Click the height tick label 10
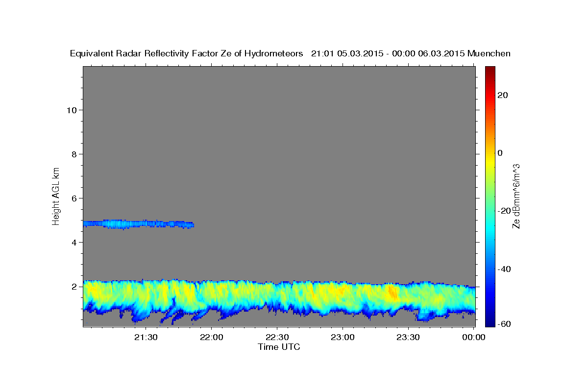This screenshot has height=392, width=588. [72, 110]
